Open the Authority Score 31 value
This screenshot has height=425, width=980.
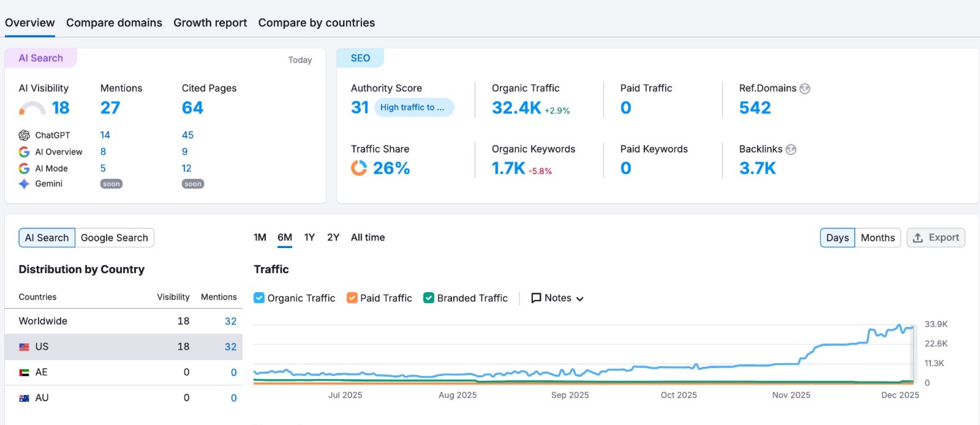(x=360, y=108)
